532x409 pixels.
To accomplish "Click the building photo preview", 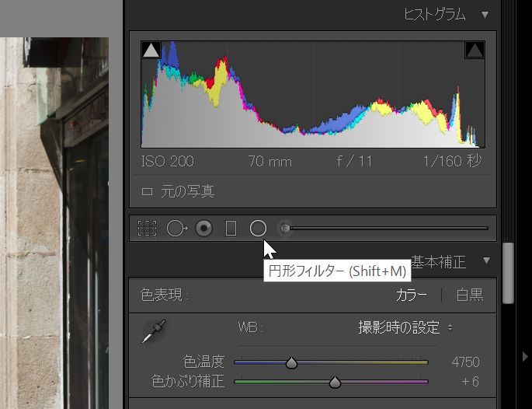I will [54, 223].
